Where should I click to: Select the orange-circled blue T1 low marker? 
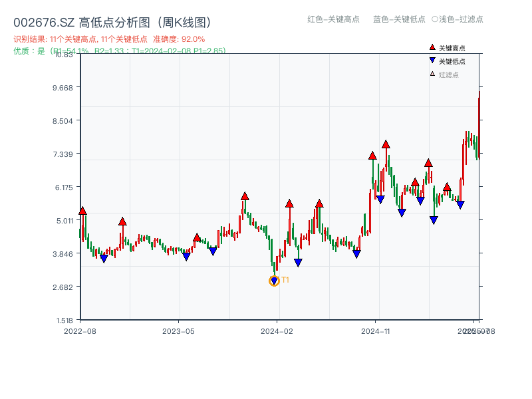click(x=274, y=281)
